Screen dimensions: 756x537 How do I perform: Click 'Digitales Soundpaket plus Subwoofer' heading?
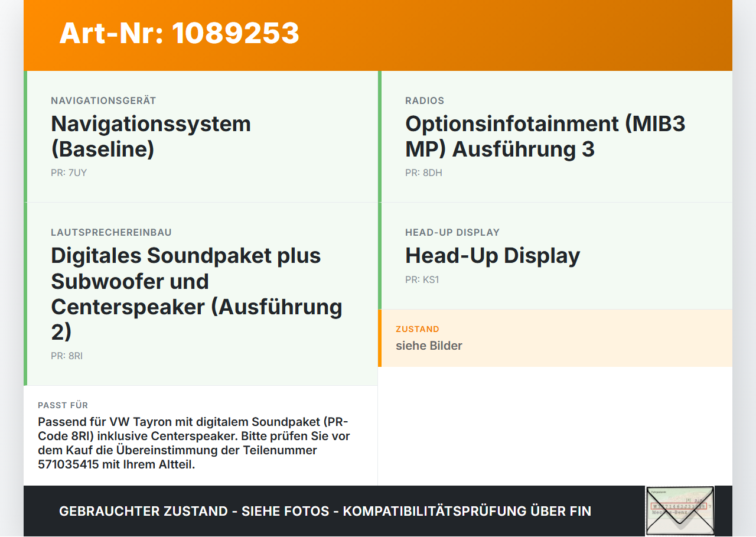click(197, 294)
